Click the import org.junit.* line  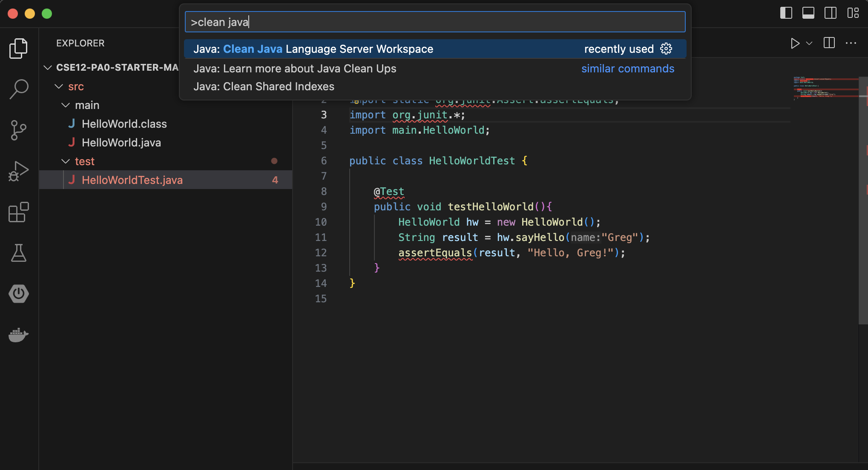[407, 115]
